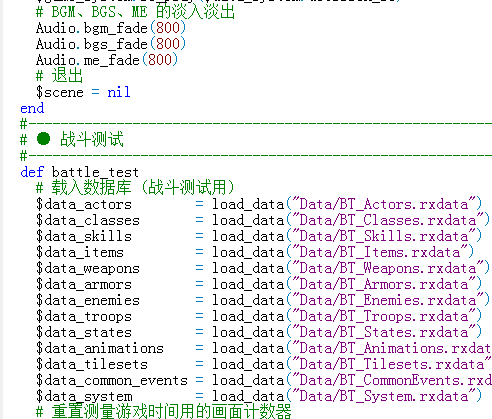Click the $data_tilesets variable
Viewport: 492px width, 419px height.
click(x=92, y=364)
